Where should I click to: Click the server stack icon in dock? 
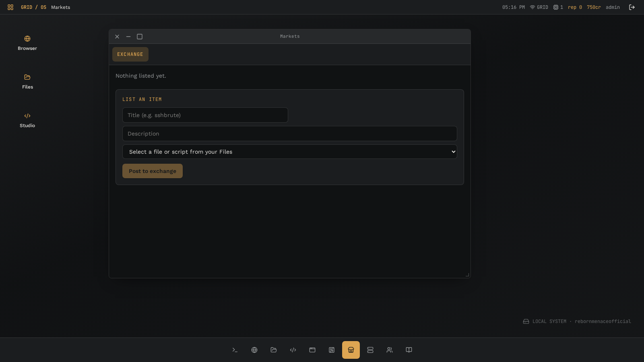[x=370, y=350]
